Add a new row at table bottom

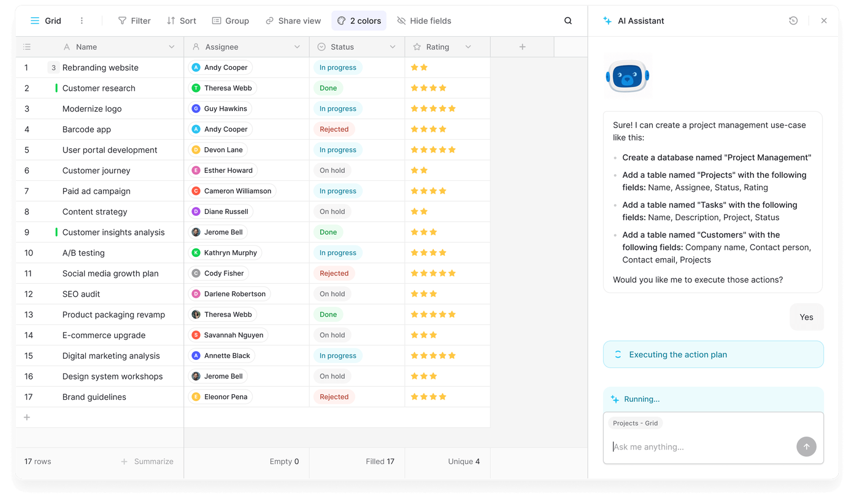26,418
